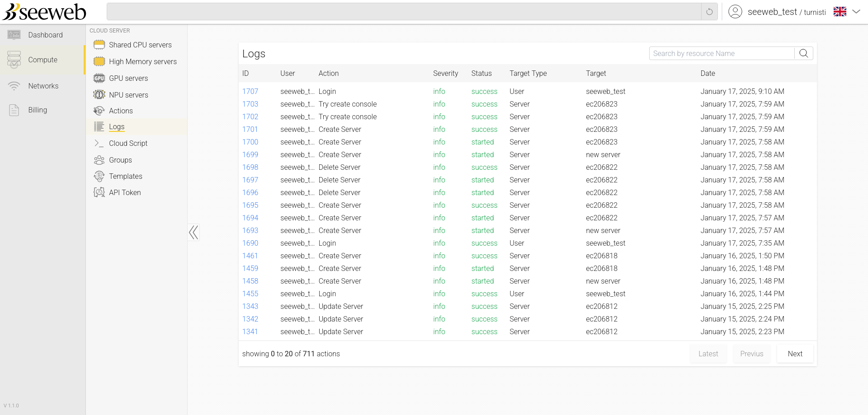Click 'new server' target in row 1699
The image size is (868, 415).
tap(603, 154)
